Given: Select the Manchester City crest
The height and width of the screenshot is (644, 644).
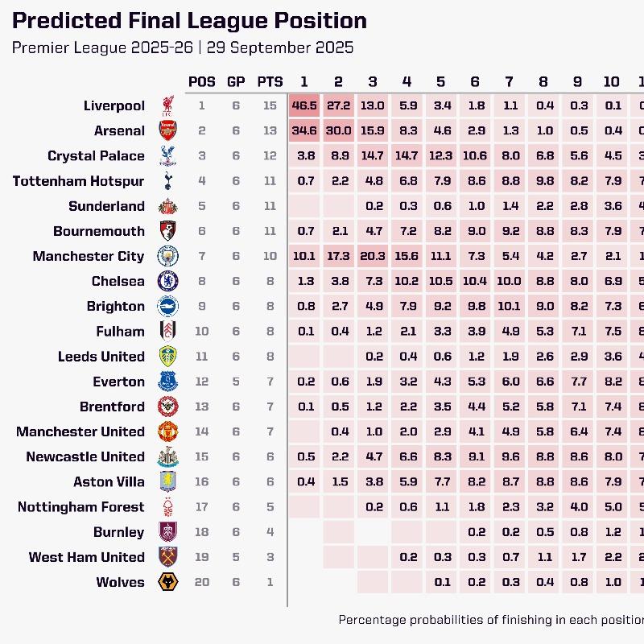Looking at the screenshot, I should tap(167, 256).
